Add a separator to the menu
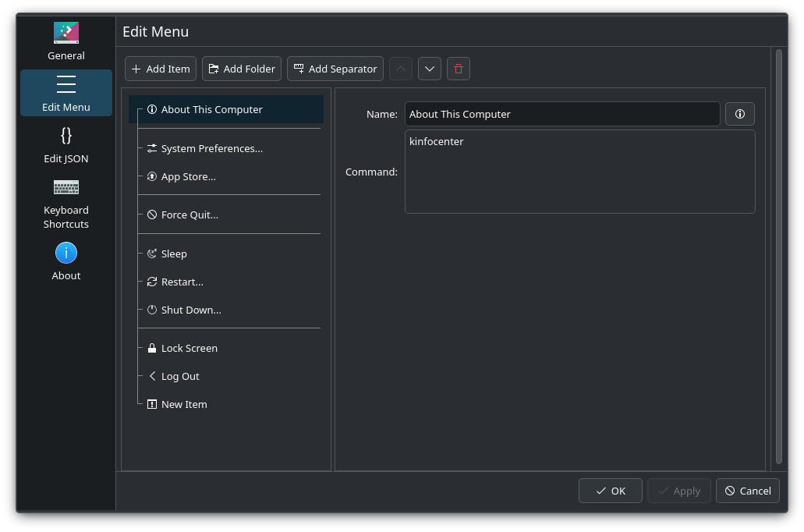This screenshot has width=804, height=532. click(x=335, y=69)
